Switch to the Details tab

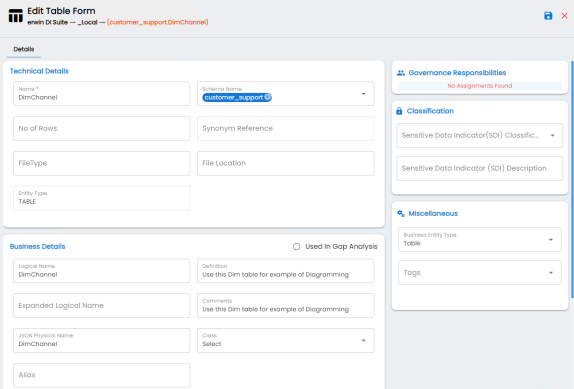click(24, 49)
